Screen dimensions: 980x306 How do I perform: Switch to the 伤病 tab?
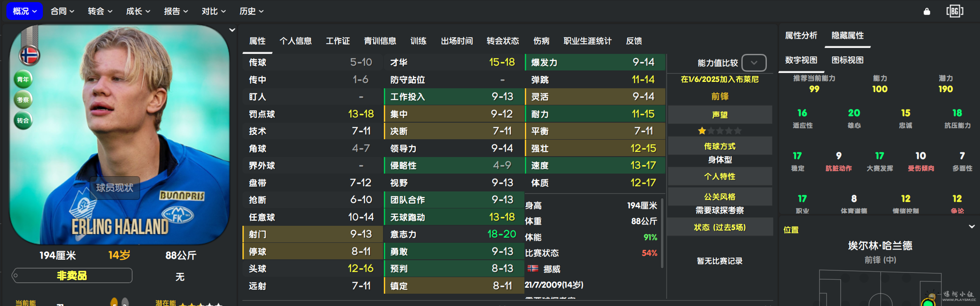(x=541, y=41)
